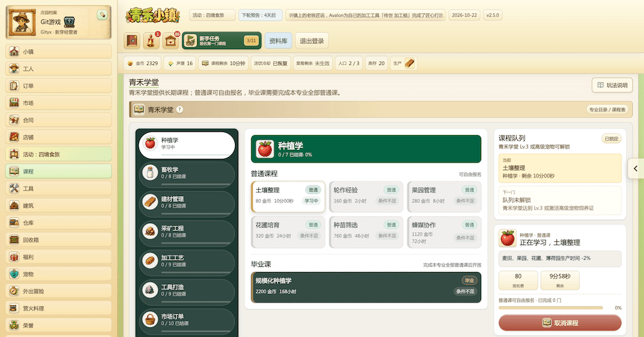This screenshot has width=644, height=337.
Task: Open 市场 in the sidebar
Action: click(59, 103)
